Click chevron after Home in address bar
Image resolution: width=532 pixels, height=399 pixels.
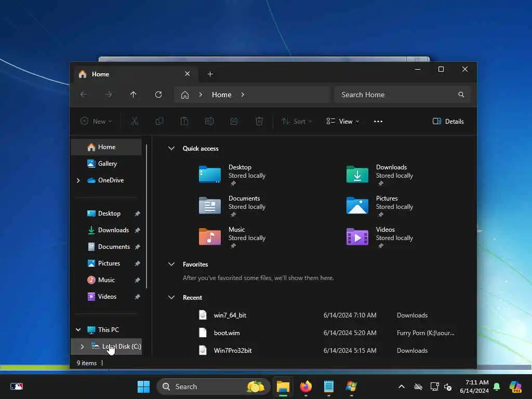point(243,95)
